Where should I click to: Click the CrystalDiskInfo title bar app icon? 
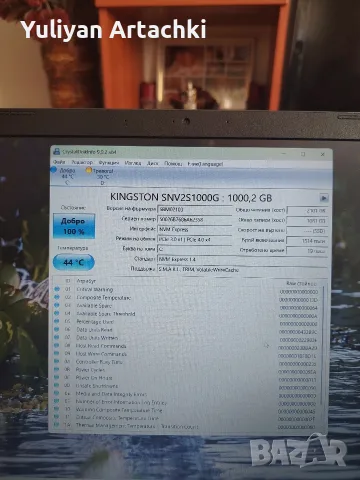pyautogui.click(x=57, y=151)
